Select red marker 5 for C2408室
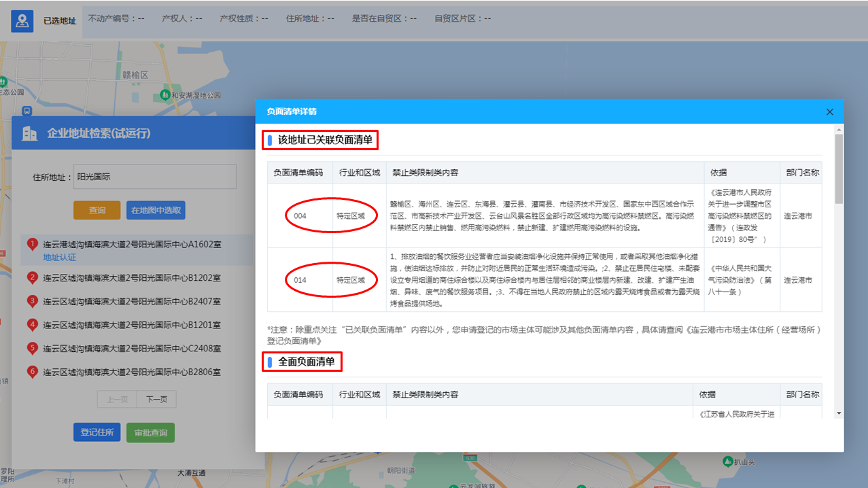Viewport: 868px width, 488px height. [32, 349]
